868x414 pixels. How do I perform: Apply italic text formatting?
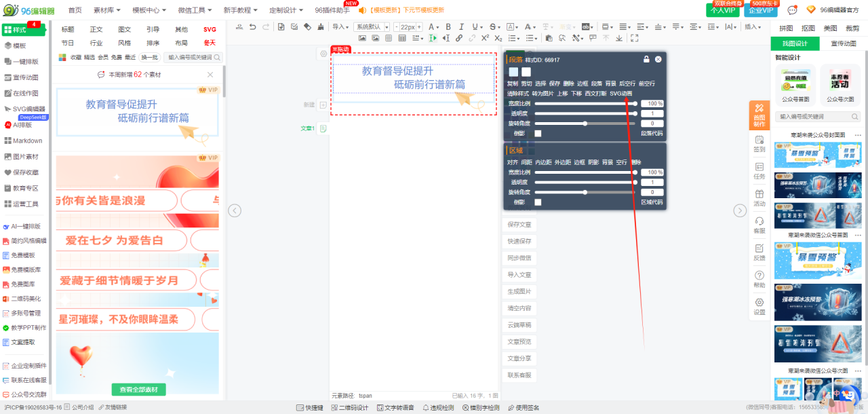460,27
